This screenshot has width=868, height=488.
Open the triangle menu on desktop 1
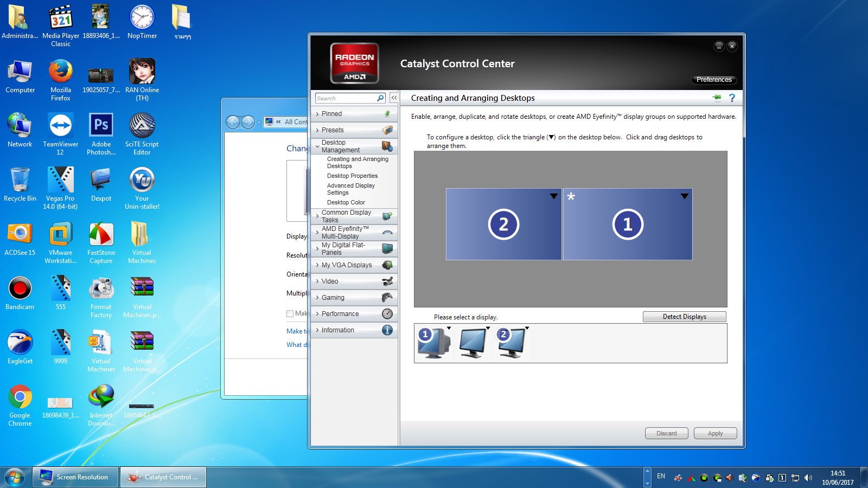(684, 196)
